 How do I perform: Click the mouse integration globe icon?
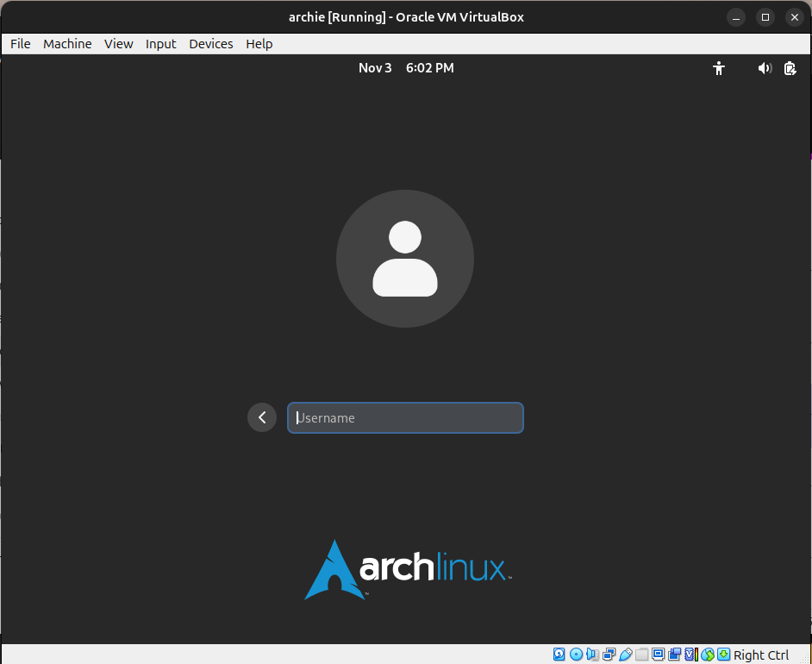point(708,655)
